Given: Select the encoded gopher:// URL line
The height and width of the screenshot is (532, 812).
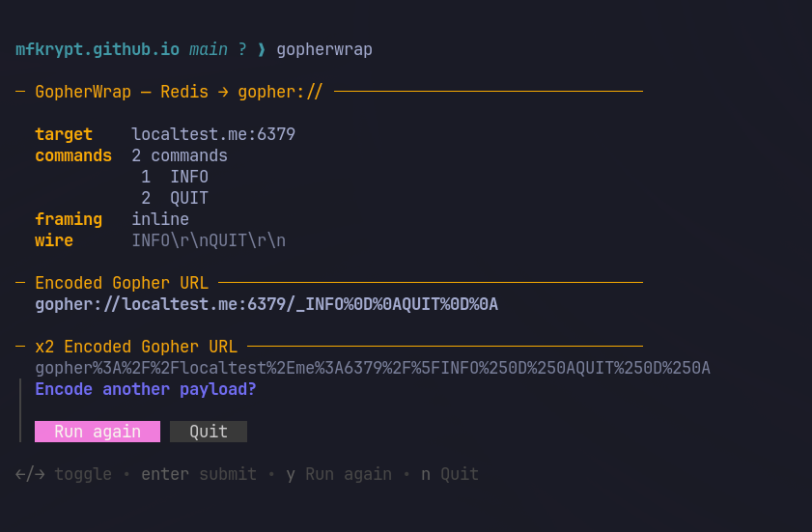Looking at the screenshot, I should [x=266, y=304].
